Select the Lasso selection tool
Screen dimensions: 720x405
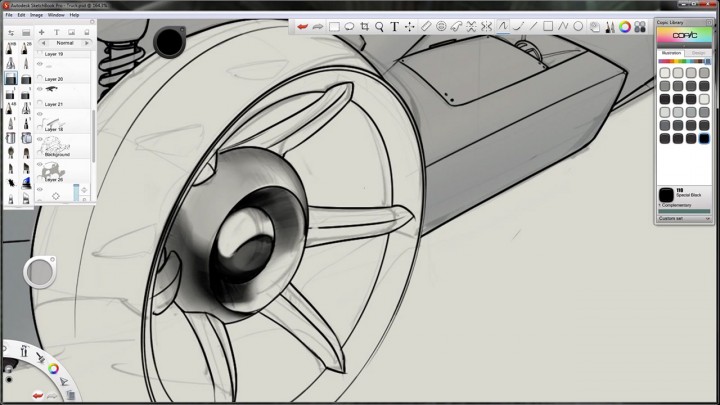[349, 27]
